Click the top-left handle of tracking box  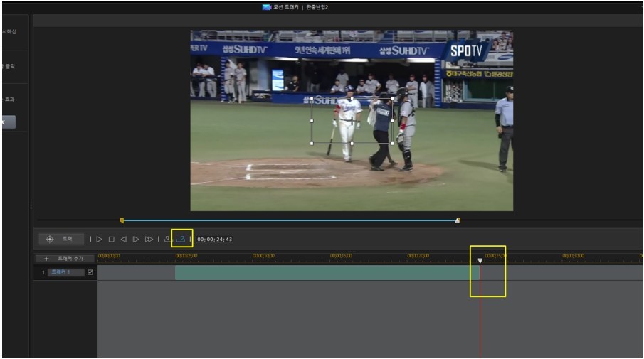312,98
